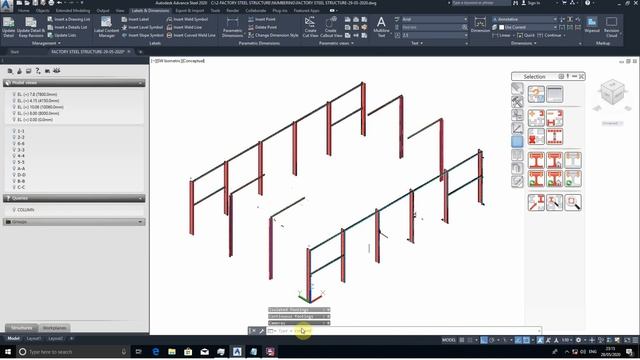Screen dimensions: 640x360
Task: Select the EL (+) 0.00 model view
Action: click(35, 120)
